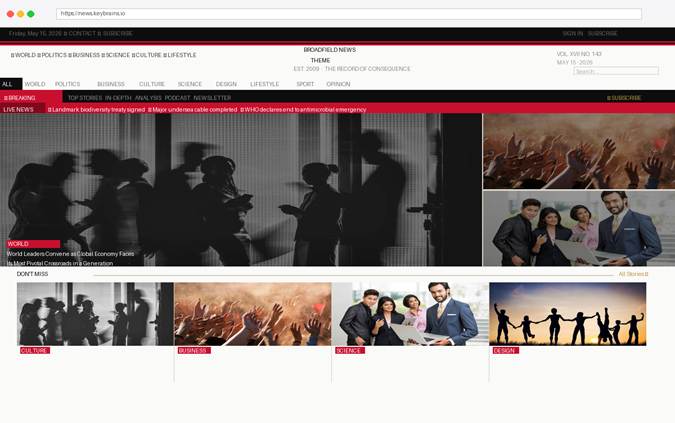
Task: Switch to the Politics category tab
Action: pyautogui.click(x=68, y=84)
